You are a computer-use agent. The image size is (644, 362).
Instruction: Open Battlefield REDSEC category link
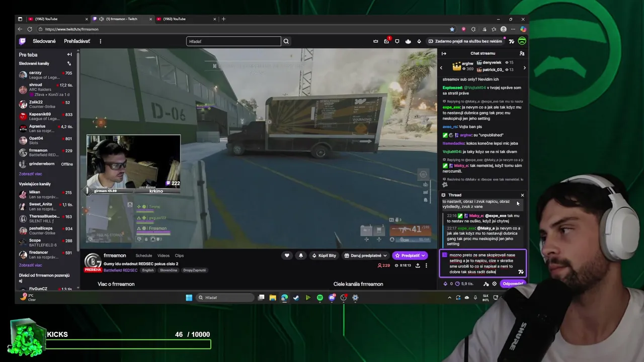(120, 270)
